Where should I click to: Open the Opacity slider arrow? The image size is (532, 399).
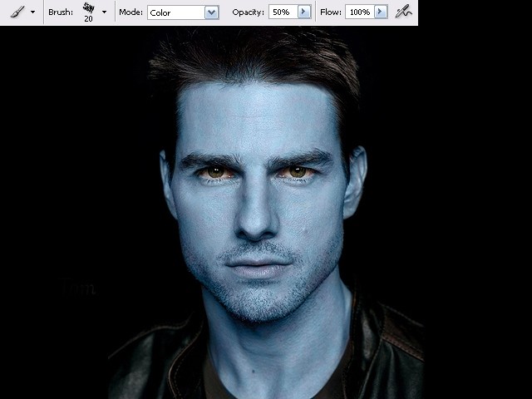304,12
